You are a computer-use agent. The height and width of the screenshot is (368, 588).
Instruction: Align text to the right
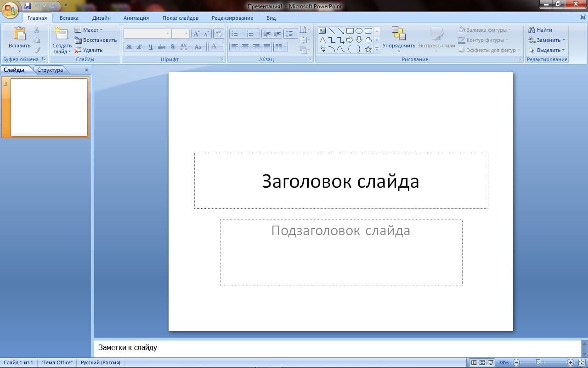click(x=256, y=47)
